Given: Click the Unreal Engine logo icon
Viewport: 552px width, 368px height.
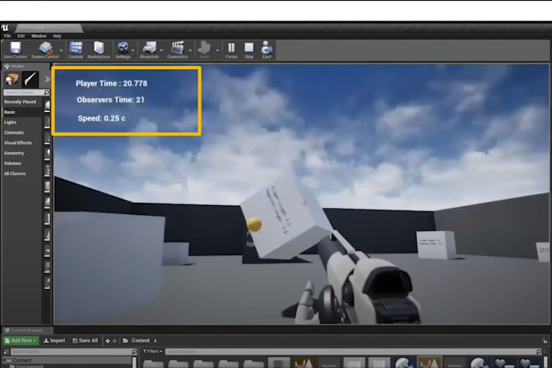Looking at the screenshot, I should point(5,28).
